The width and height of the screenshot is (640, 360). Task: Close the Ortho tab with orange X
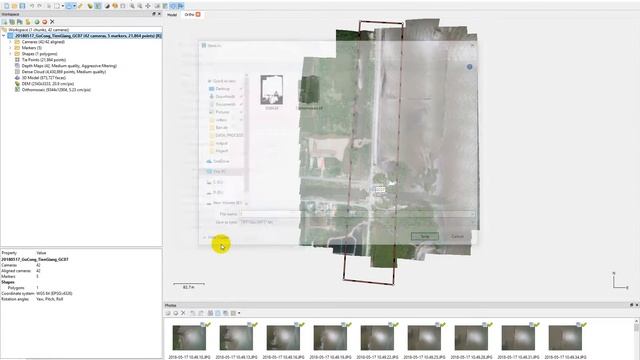pyautogui.click(x=198, y=14)
